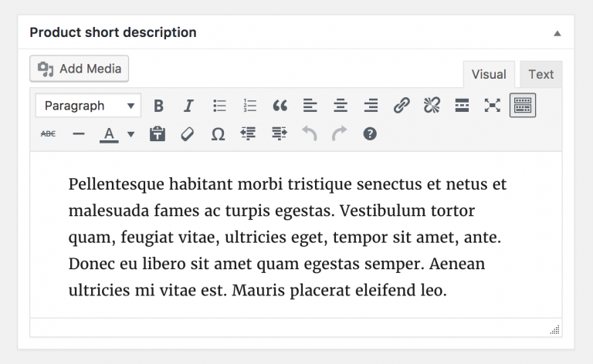Viewport: 593px width, 364px height.
Task: Align text left
Action: pyautogui.click(x=310, y=106)
